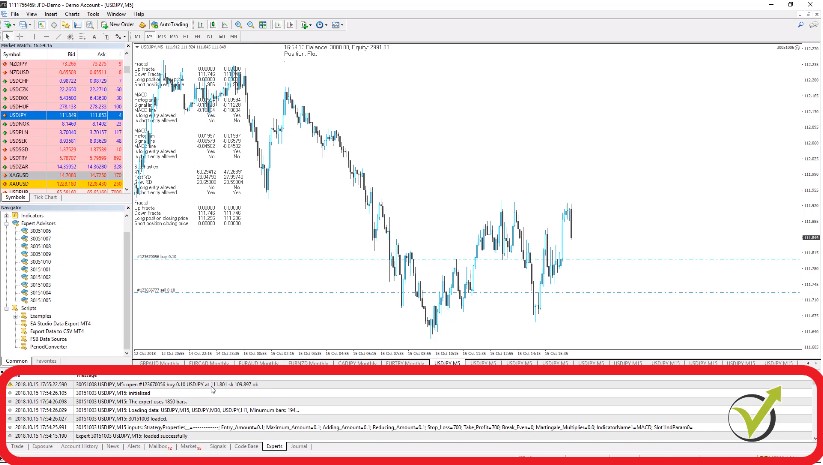Screen dimensions: 823x465
Task: Open the Code Base terminal tab
Action: [x=246, y=446]
